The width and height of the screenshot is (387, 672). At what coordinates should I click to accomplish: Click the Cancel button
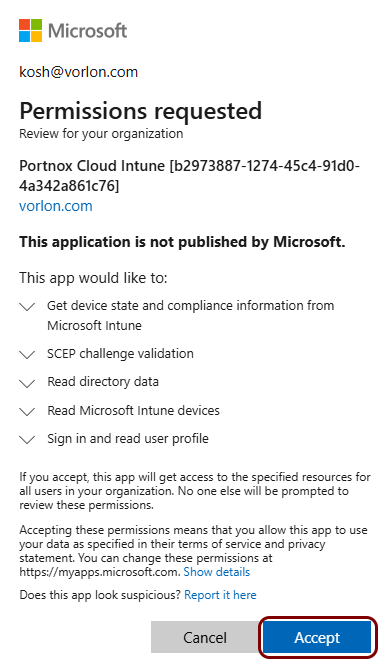click(x=205, y=637)
